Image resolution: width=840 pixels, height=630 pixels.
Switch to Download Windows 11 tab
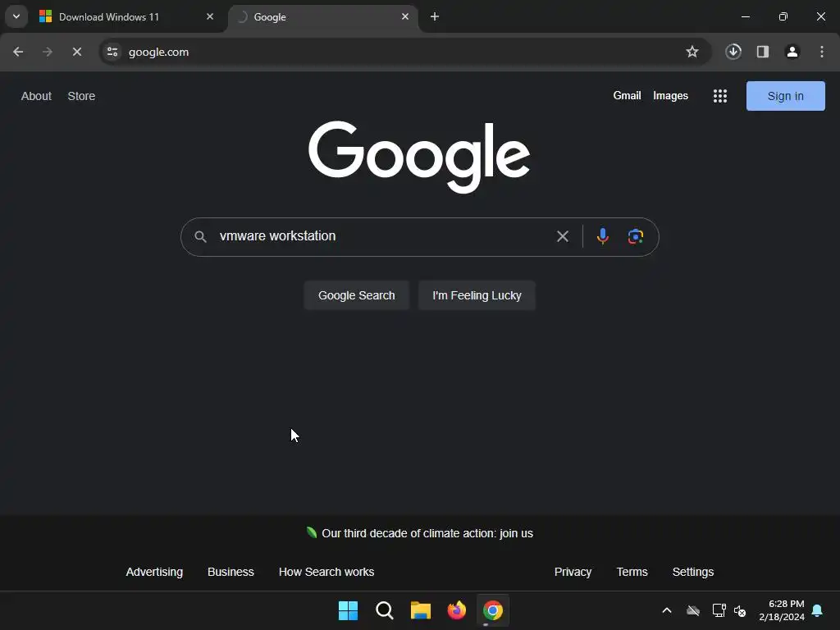(x=127, y=16)
